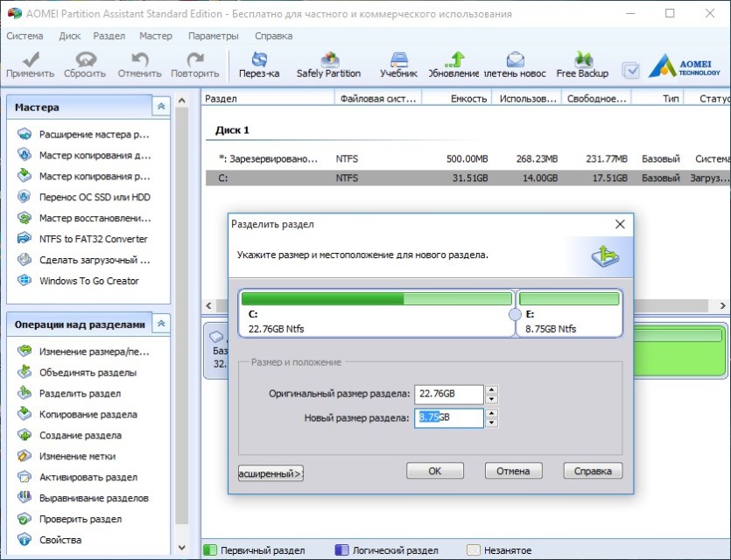Collapse the Мастера panel
Viewport: 731px width, 560px height.
coord(161,107)
